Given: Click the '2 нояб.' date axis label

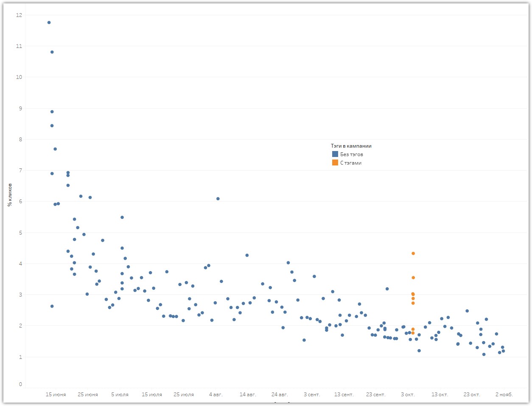Looking at the screenshot, I should 504,395.
